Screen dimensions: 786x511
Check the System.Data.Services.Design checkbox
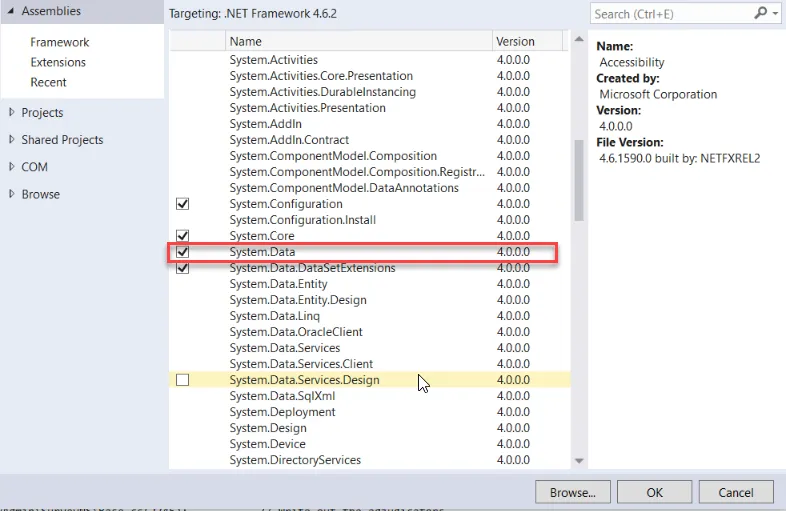tap(182, 380)
